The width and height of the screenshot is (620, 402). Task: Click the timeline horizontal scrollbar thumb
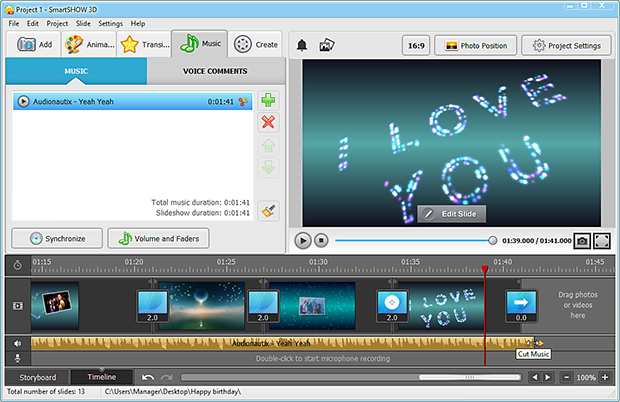coord(470,377)
